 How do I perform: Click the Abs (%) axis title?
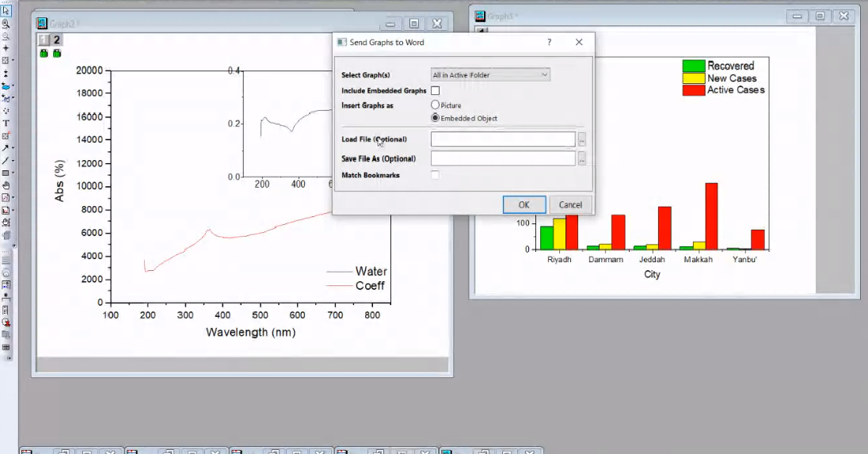[59, 181]
